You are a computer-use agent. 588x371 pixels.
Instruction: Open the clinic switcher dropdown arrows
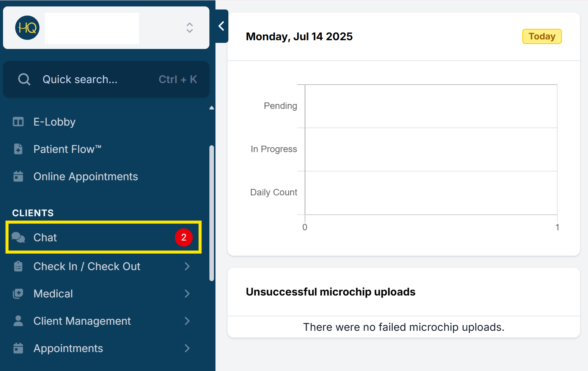(190, 28)
